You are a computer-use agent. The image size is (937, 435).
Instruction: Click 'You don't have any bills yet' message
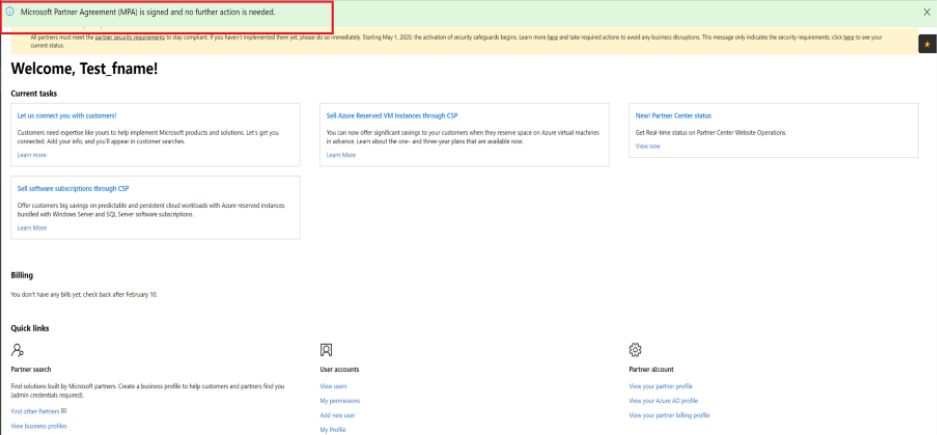pos(84,295)
